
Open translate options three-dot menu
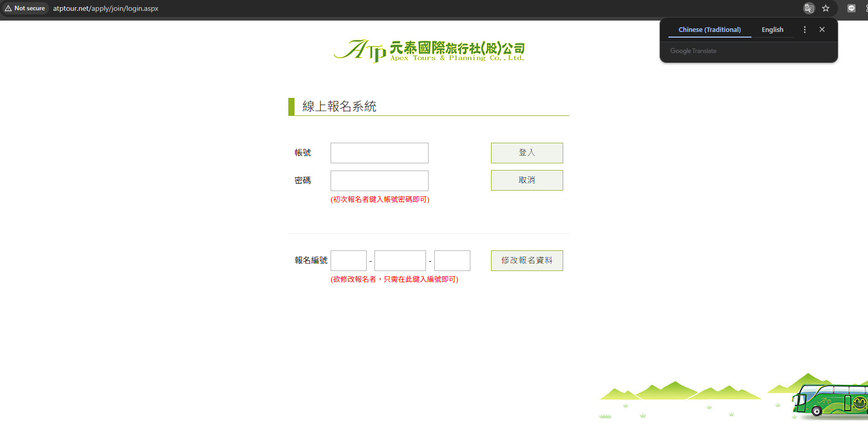coord(805,30)
